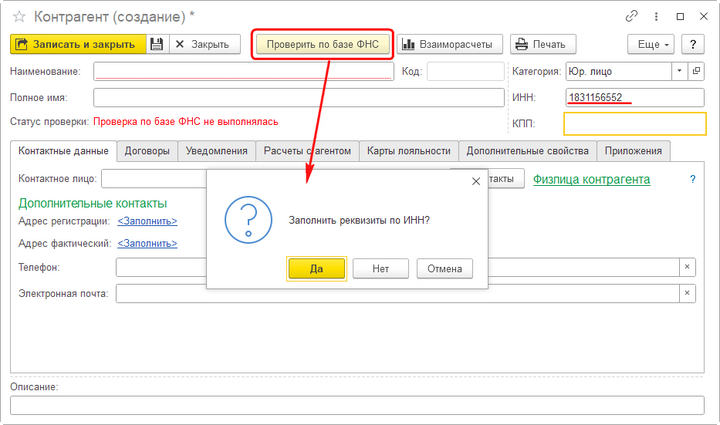Focus the КПП input field

635,123
